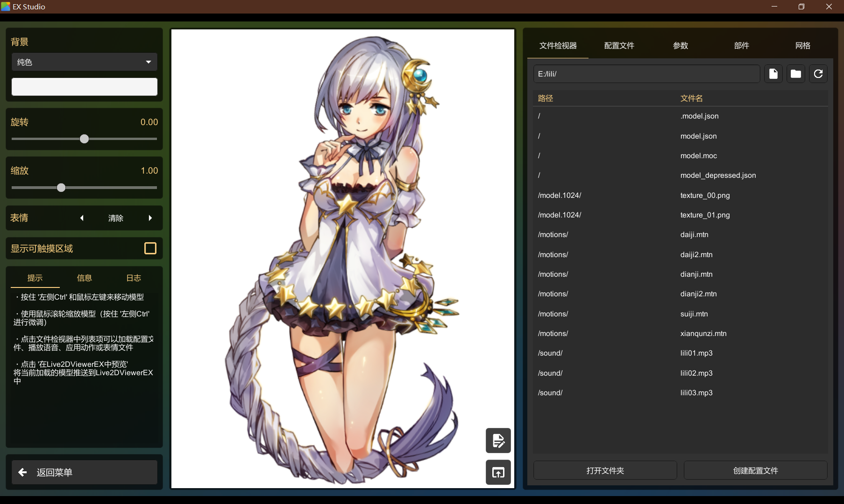Click the 文件名 column header

tap(692, 98)
